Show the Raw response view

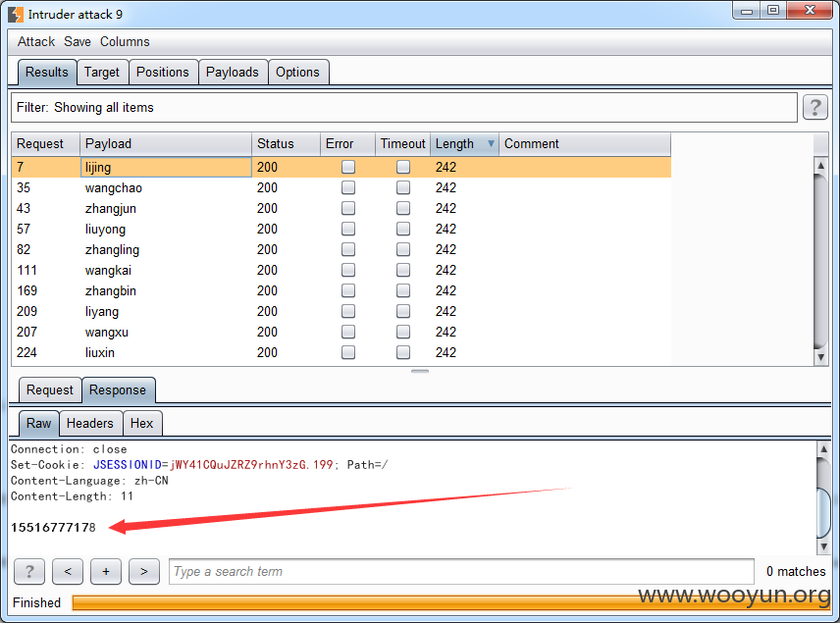point(38,423)
